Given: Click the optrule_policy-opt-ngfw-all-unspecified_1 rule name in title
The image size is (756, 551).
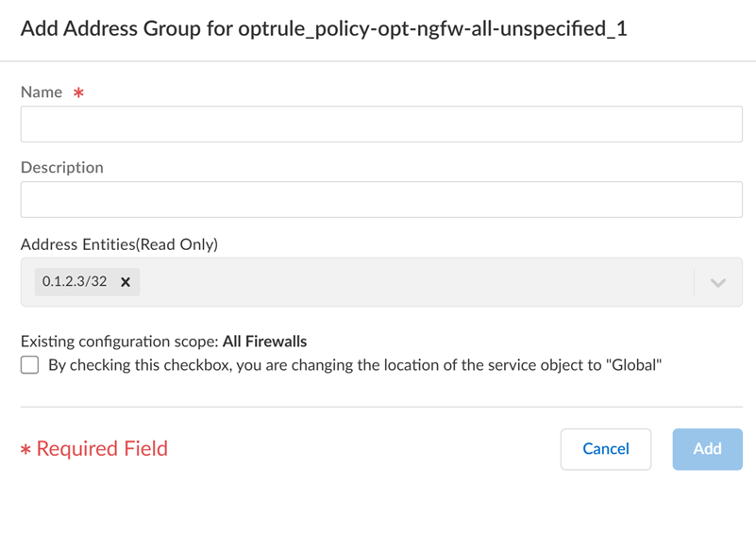Looking at the screenshot, I should [432, 28].
